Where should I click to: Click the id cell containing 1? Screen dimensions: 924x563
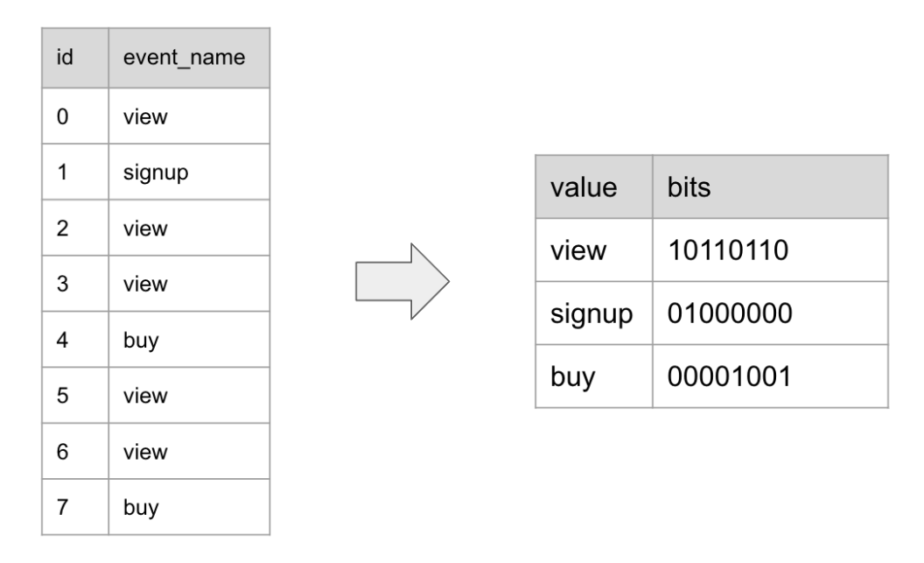[x=61, y=172]
